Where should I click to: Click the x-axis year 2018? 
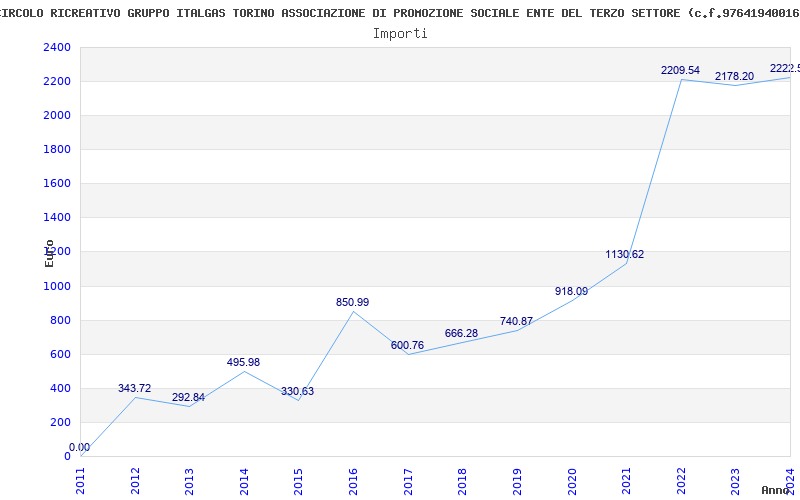[463, 481]
